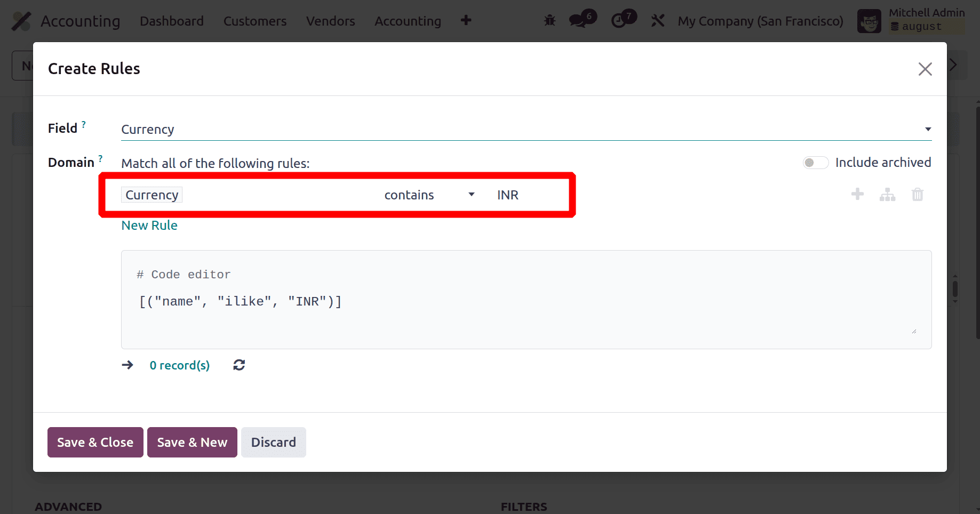Open the 0 record(s) link
This screenshot has width=980, height=514.
point(180,365)
